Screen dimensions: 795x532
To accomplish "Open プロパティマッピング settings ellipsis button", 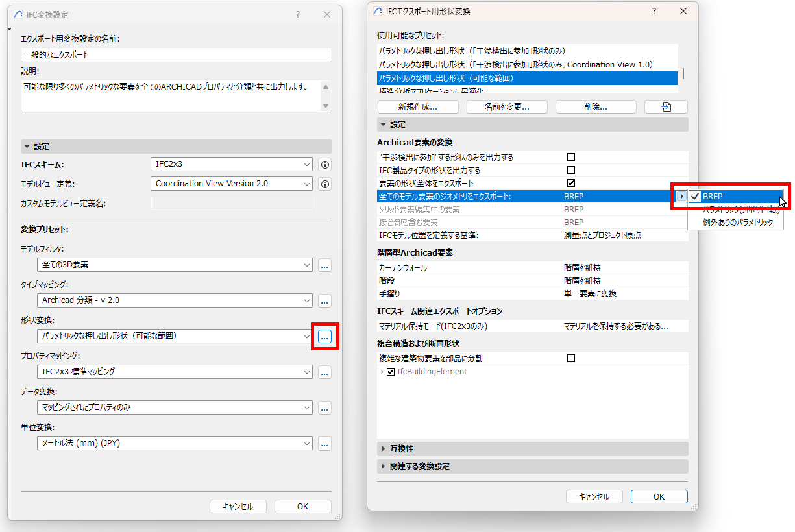I will coord(325,372).
